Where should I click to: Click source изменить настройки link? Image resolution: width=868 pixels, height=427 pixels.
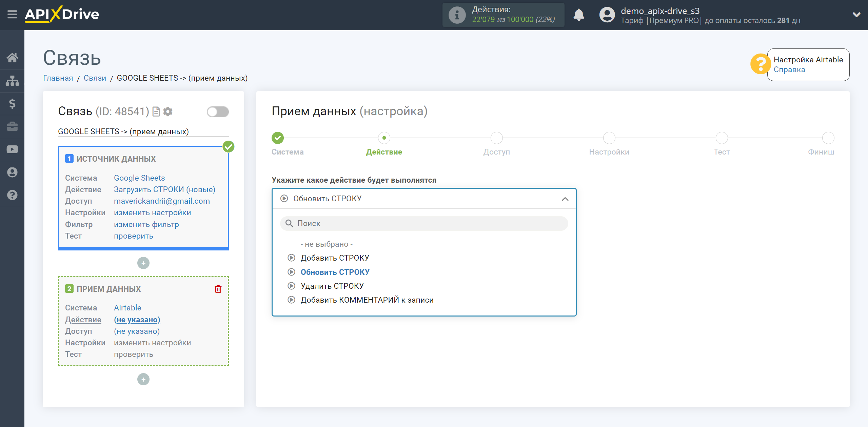tap(152, 213)
